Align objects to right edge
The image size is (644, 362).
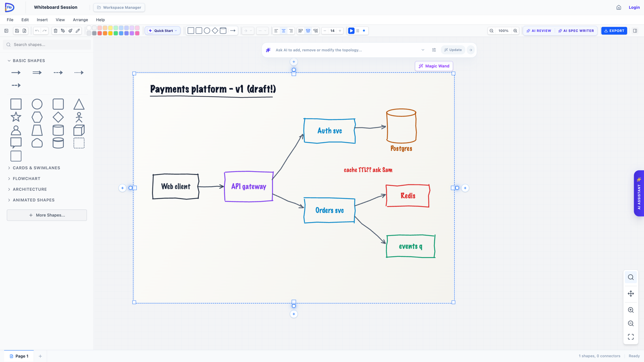[315, 31]
